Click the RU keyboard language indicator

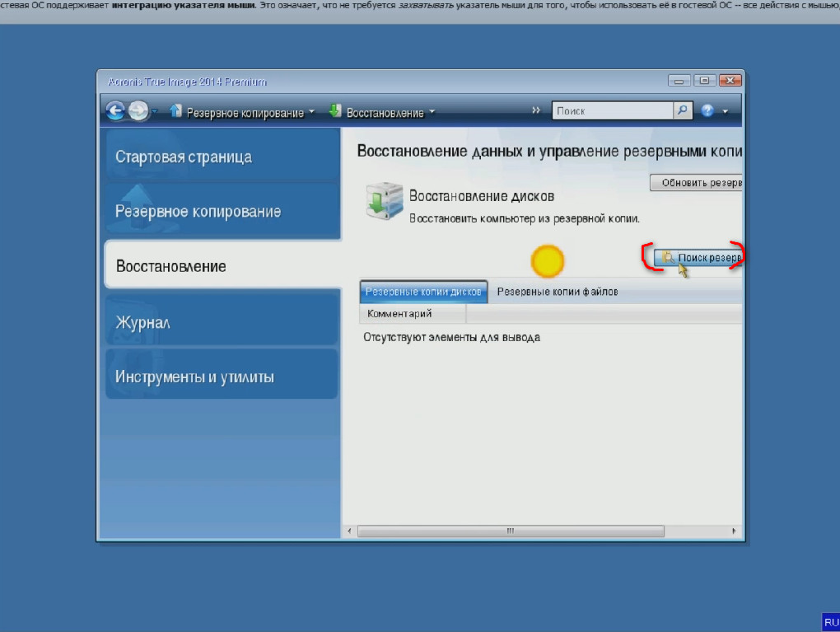[830, 622]
